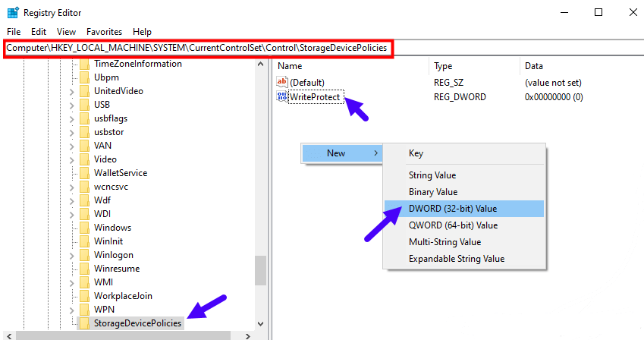
Task: Expand the wcncsvc key
Action: point(72,187)
